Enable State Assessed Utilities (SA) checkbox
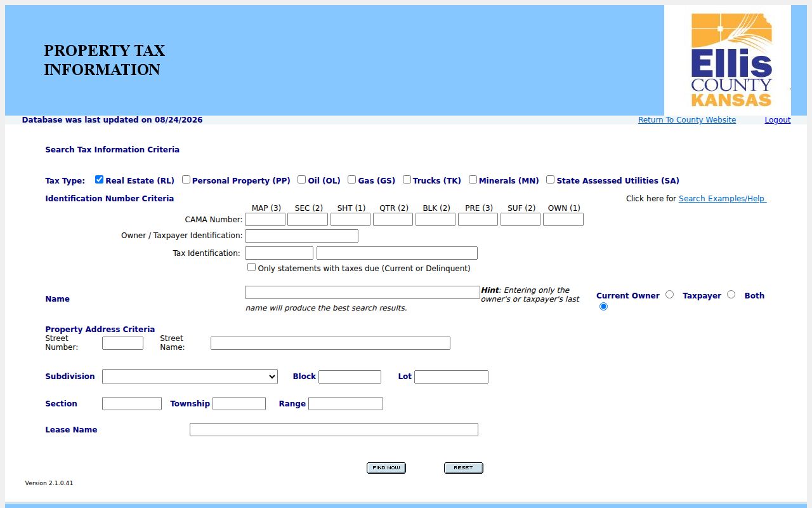This screenshot has height=508, width=812. [550, 180]
